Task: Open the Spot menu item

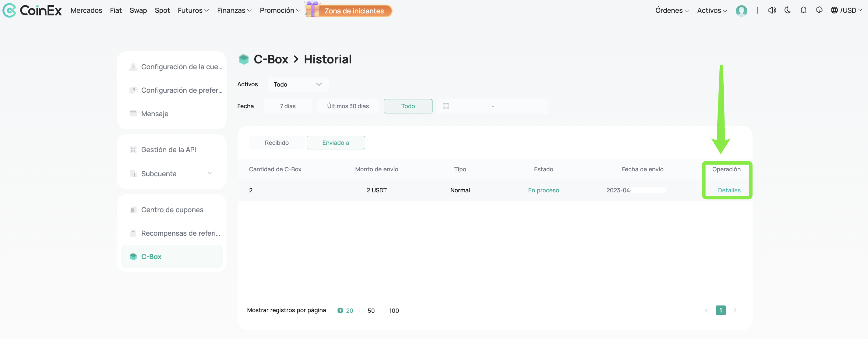Action: pos(162,10)
